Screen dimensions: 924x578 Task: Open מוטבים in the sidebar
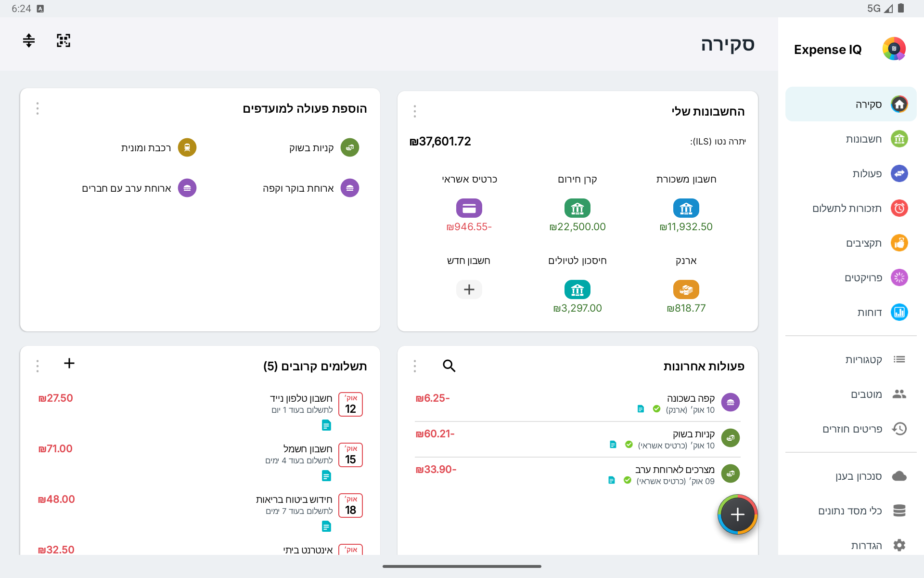pos(851,394)
